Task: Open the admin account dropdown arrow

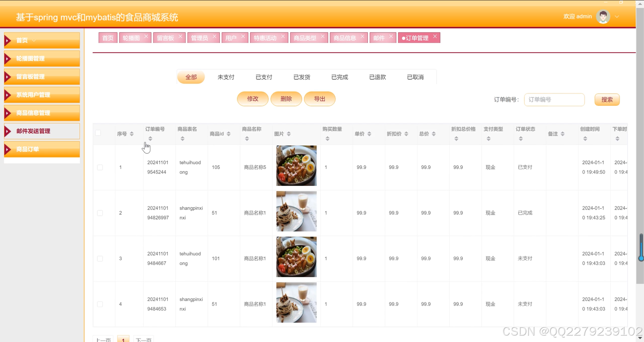Action: [x=617, y=16]
